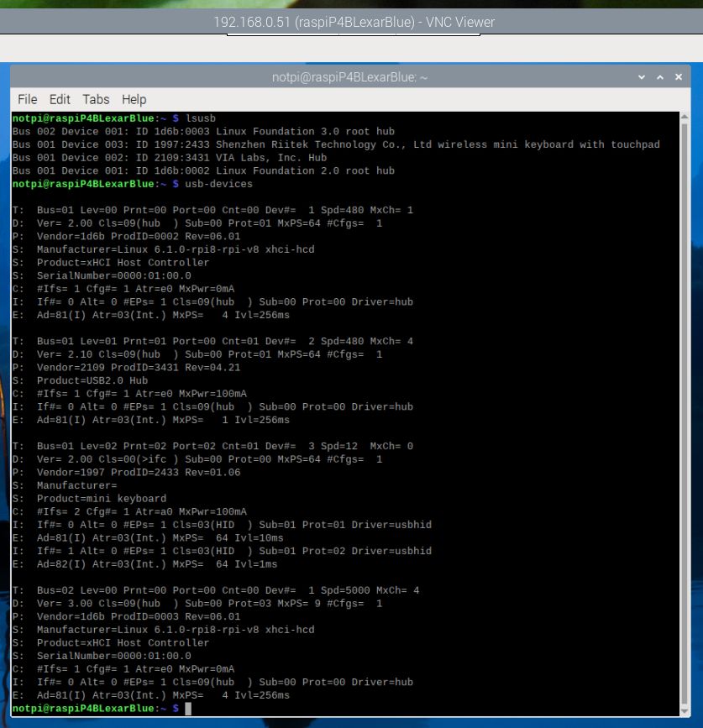Click the terminal title 'notpi@raspiP4BLexarBlue: ~'
This screenshot has height=728, width=703.
pyautogui.click(x=349, y=77)
